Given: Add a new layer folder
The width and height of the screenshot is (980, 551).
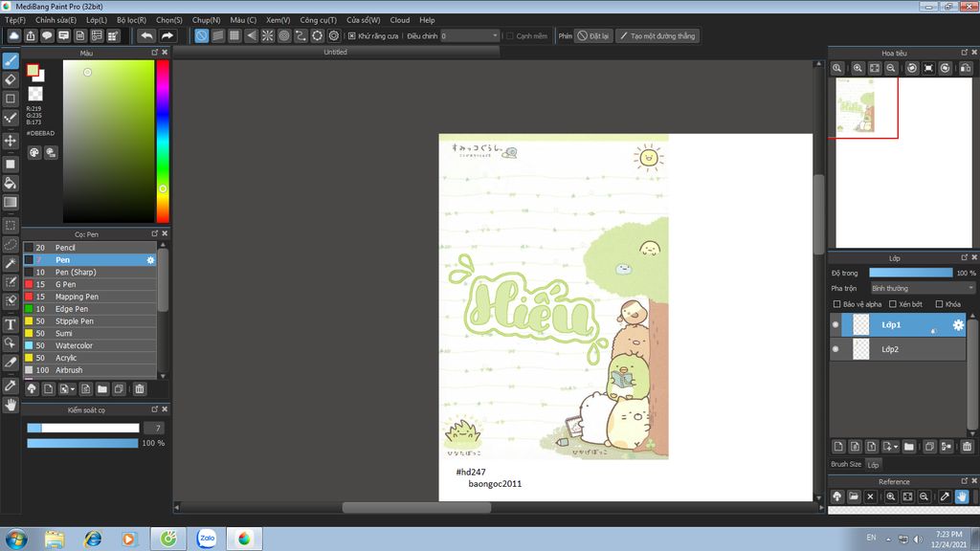Looking at the screenshot, I should click(x=909, y=446).
